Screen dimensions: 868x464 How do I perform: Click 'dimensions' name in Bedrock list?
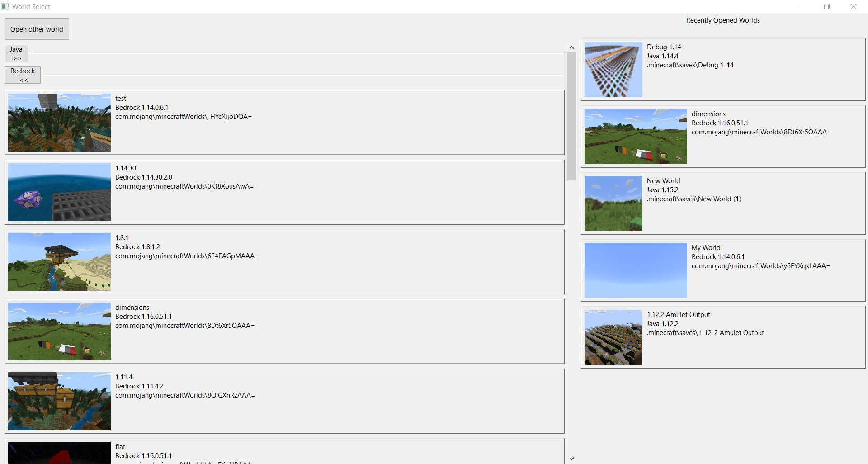coord(132,308)
